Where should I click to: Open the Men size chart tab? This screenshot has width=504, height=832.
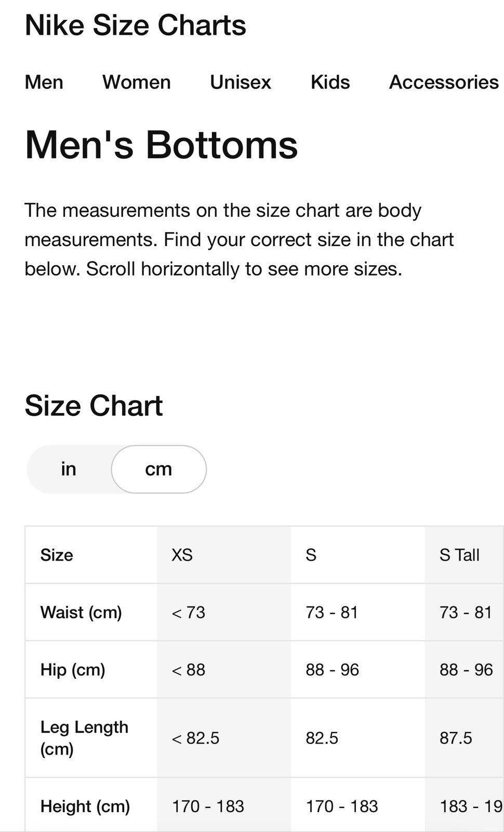[x=44, y=82]
